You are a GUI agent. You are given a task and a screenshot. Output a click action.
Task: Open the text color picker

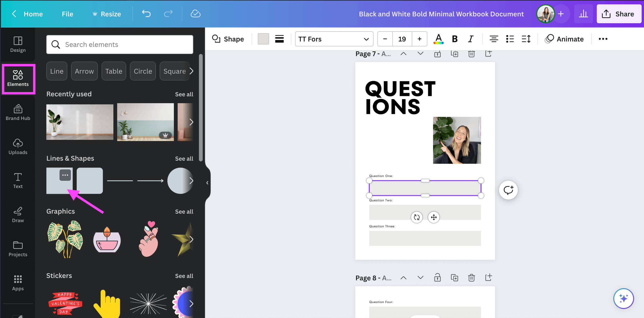(438, 39)
